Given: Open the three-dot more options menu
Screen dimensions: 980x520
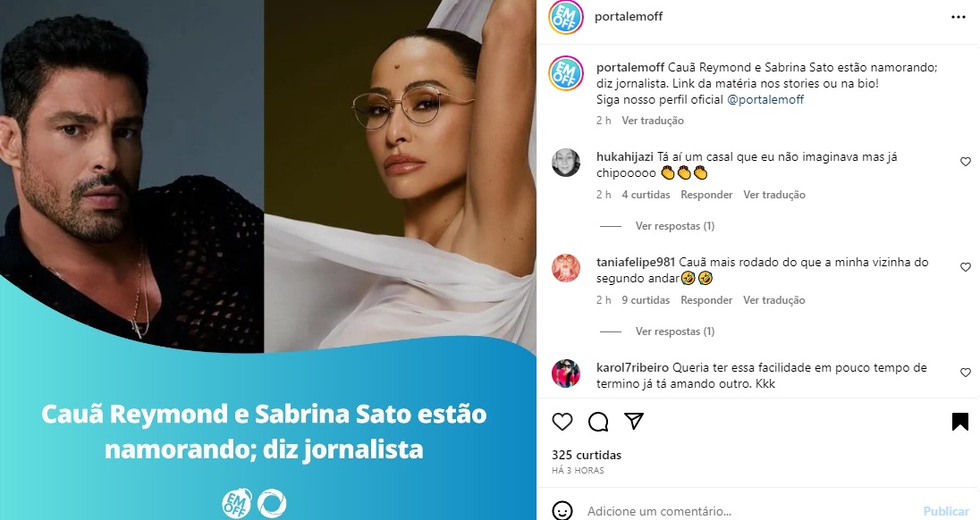Looking at the screenshot, I should coord(959,18).
